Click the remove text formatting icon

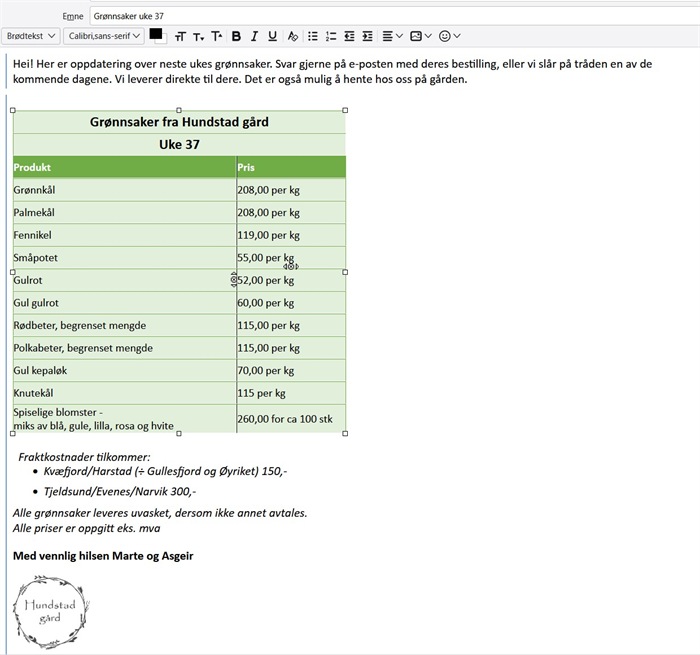[x=293, y=36]
